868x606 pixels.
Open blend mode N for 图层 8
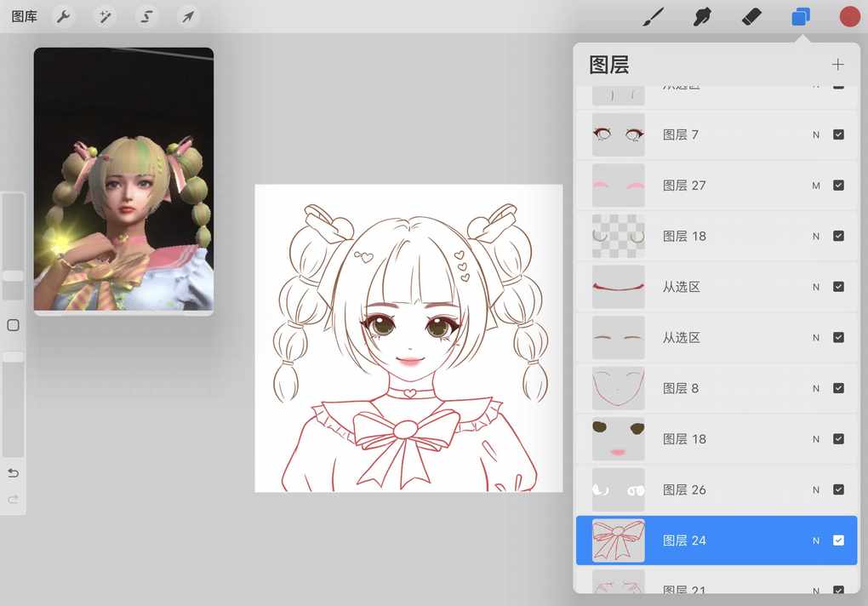816,389
